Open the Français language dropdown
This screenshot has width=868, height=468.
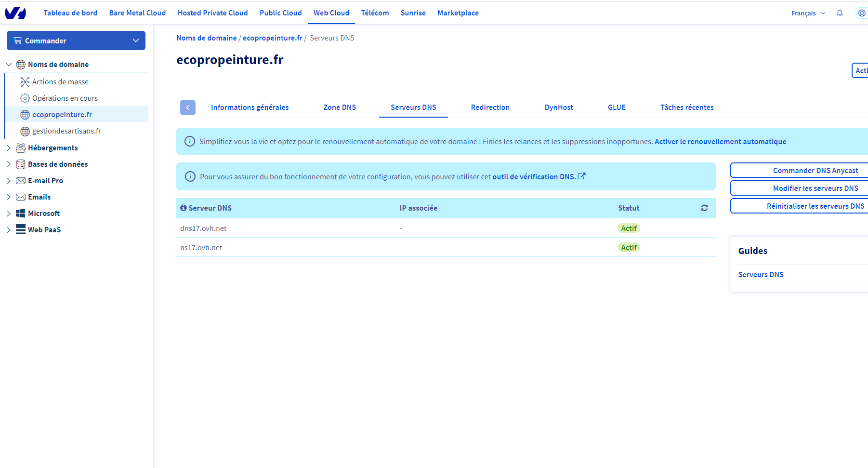(808, 13)
